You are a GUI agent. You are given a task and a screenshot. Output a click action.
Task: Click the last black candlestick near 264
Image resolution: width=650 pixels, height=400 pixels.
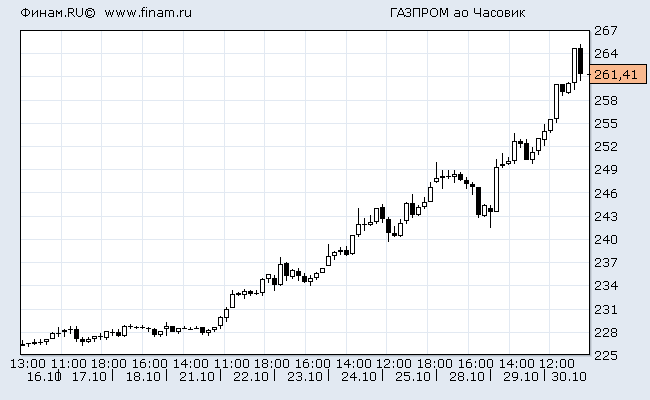tap(581, 61)
